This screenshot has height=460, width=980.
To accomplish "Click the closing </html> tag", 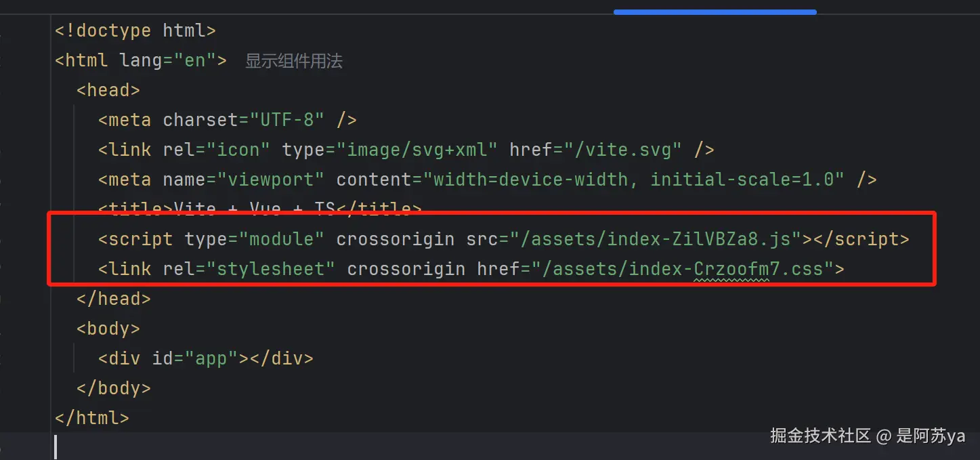I will point(92,418).
